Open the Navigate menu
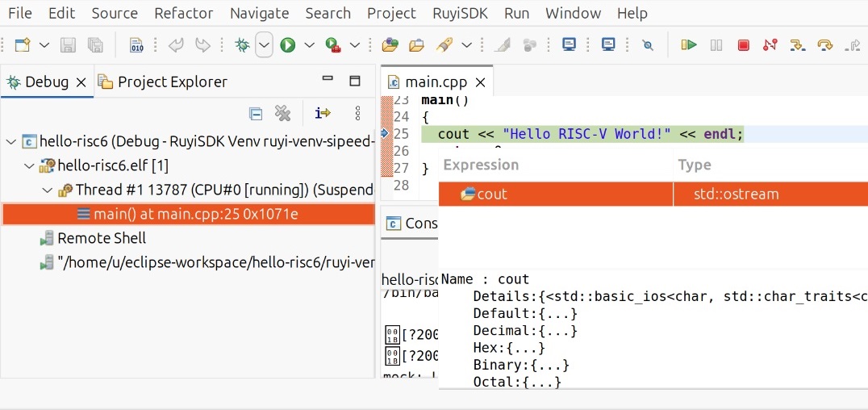The height and width of the screenshot is (410, 868). (x=259, y=13)
